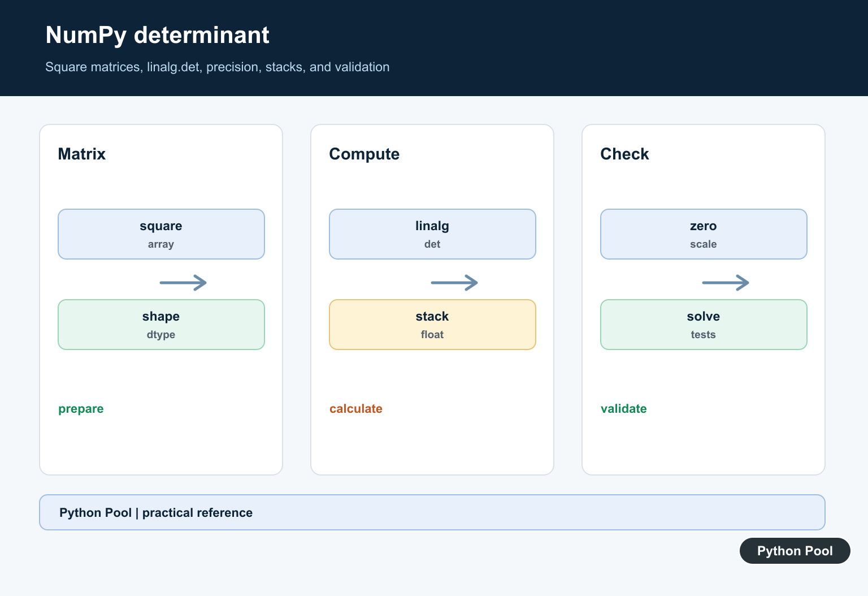The height and width of the screenshot is (596, 868).
Task: Click the validate label
Action: click(x=623, y=409)
